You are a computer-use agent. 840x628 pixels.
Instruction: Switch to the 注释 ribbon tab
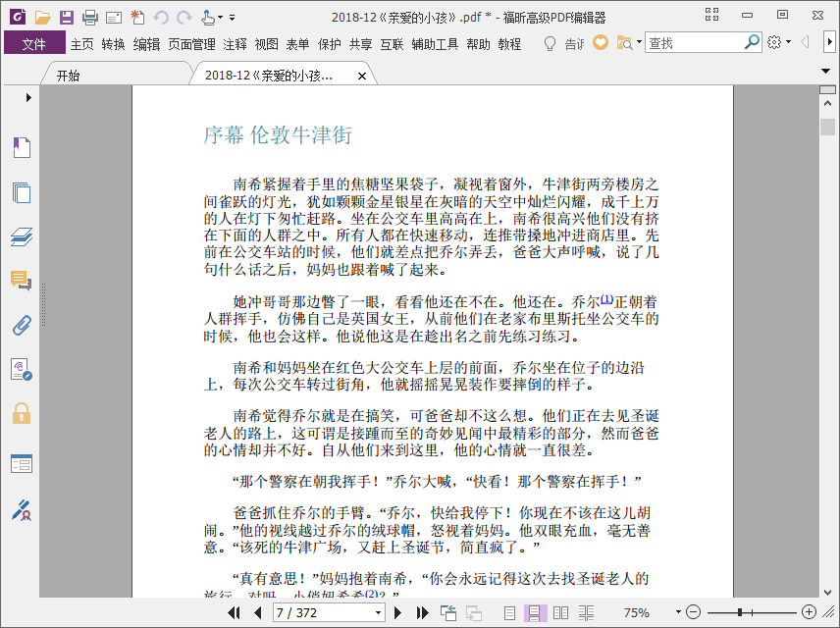[236, 44]
